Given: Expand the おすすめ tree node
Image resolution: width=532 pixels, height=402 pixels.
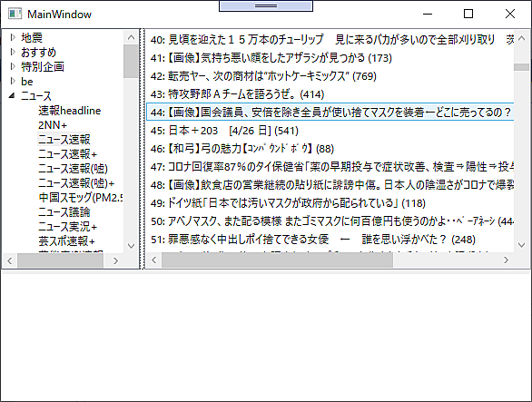Looking at the screenshot, I should (13, 52).
